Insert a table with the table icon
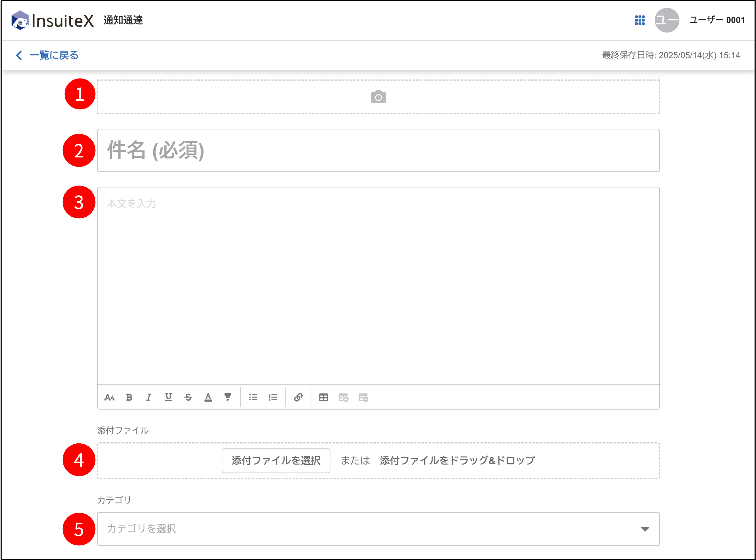This screenshot has height=560, width=756. click(324, 397)
